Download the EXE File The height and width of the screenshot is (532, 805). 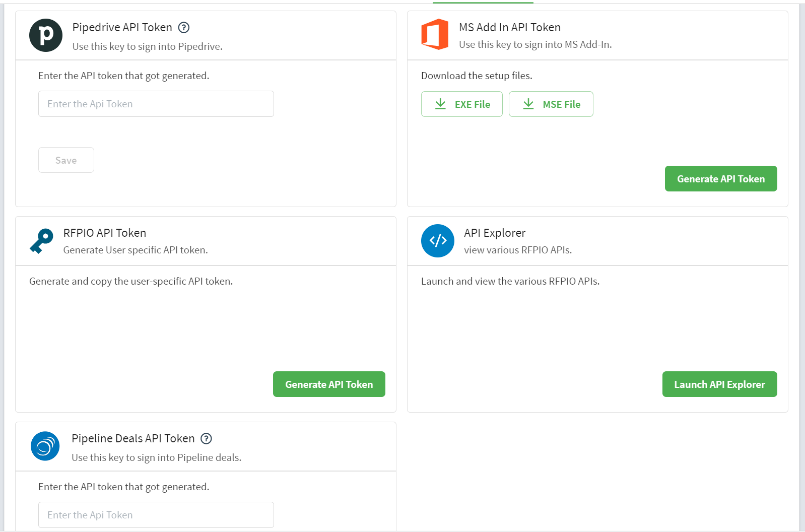(462, 104)
